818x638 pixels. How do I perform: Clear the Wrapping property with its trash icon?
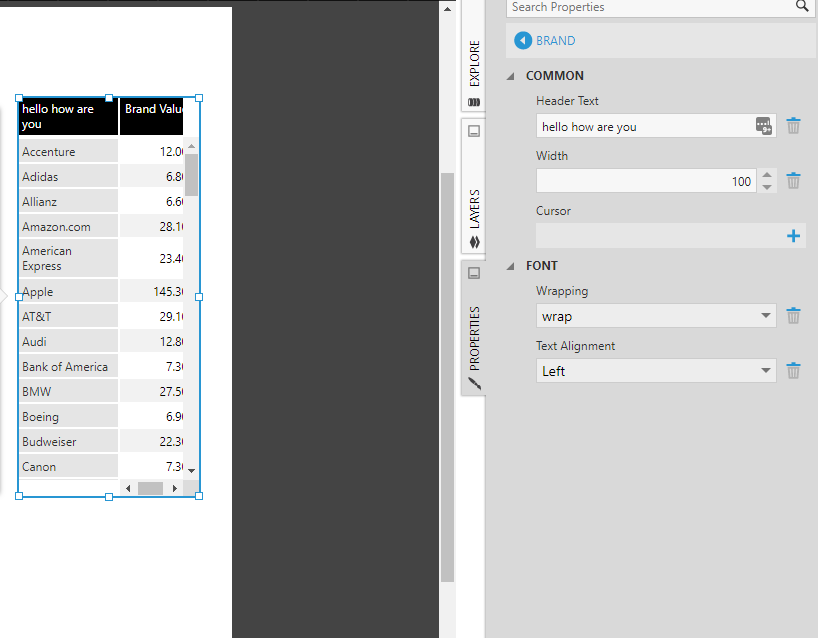click(793, 316)
